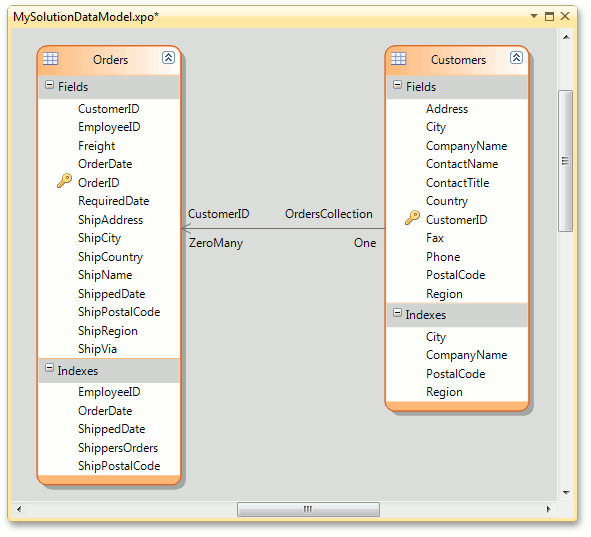Click the horizontal scrollbar left arrow
Screen dimensions: 591x537
(19, 509)
